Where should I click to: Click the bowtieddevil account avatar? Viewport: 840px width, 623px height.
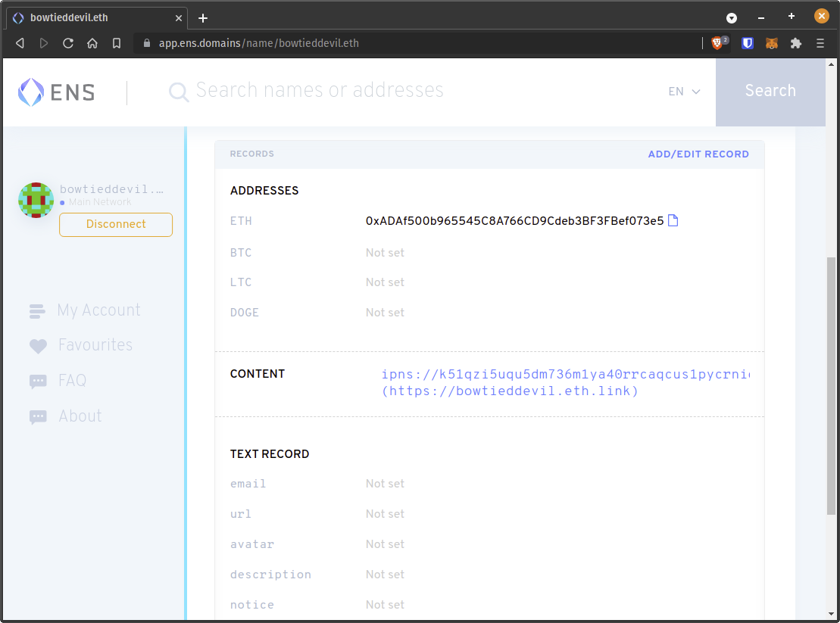pyautogui.click(x=36, y=200)
